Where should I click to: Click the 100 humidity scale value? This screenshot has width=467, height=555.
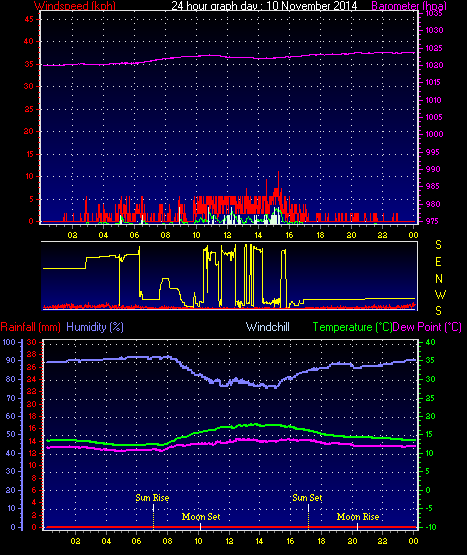pyautogui.click(x=9, y=342)
